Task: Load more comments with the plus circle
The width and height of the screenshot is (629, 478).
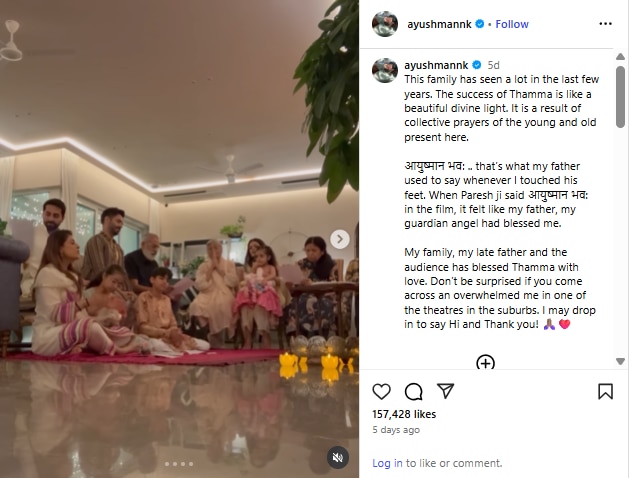Action: pos(485,362)
